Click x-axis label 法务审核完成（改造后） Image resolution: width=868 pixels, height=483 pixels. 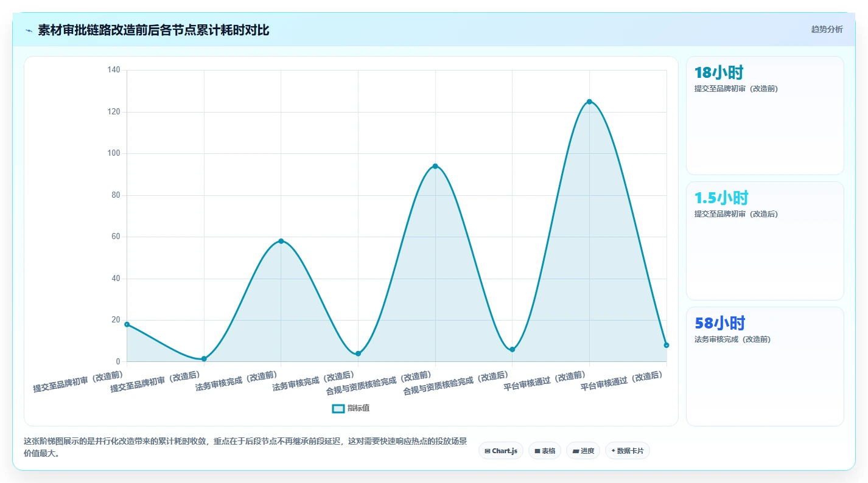[313, 380]
